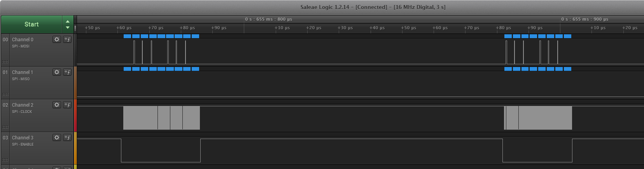The width and height of the screenshot is (644, 169).
Task: Click the red Channel 2 color strip
Action: pos(75,115)
